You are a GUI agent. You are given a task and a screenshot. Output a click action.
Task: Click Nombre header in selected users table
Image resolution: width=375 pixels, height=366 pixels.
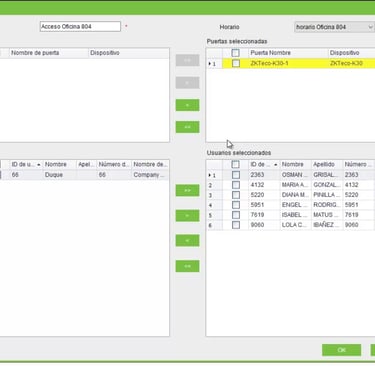pos(295,164)
